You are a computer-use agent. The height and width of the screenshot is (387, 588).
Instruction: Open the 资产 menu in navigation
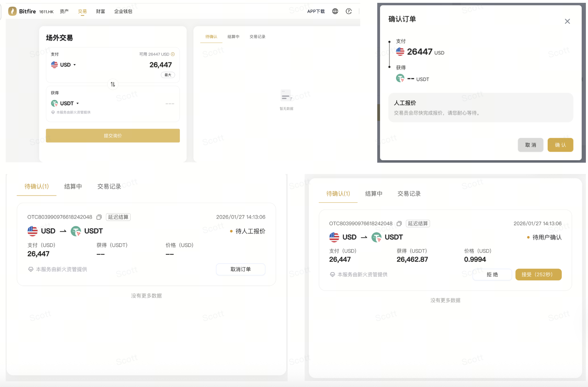click(x=64, y=11)
